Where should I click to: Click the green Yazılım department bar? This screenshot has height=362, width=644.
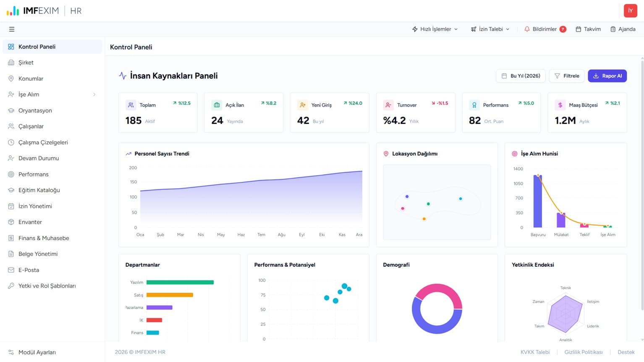180,282
